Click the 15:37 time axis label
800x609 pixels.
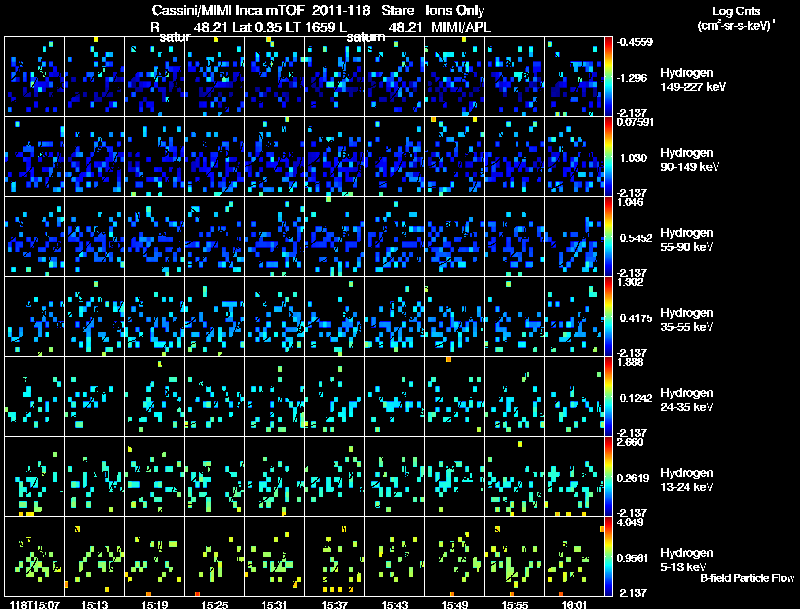pyautogui.click(x=335, y=605)
